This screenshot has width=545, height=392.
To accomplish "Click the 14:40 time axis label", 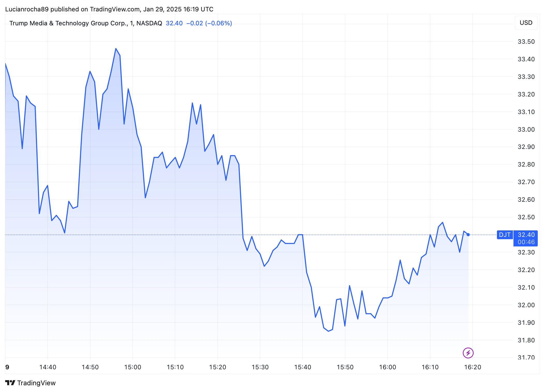I will coord(48,367).
